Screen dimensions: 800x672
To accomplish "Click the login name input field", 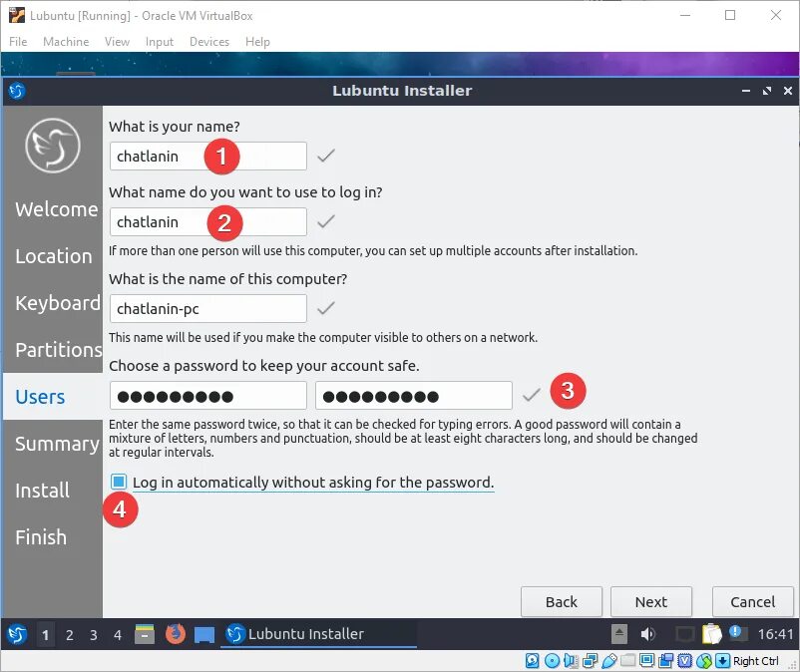I will (x=208, y=221).
